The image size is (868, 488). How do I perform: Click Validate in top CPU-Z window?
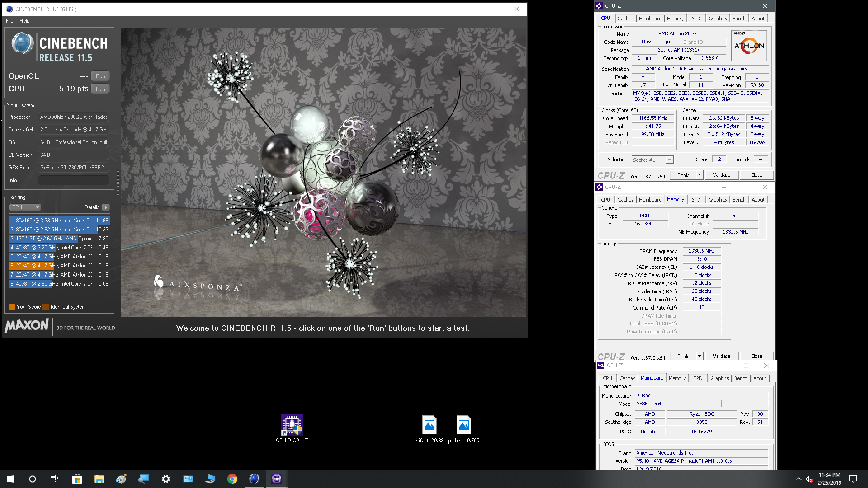click(x=722, y=175)
